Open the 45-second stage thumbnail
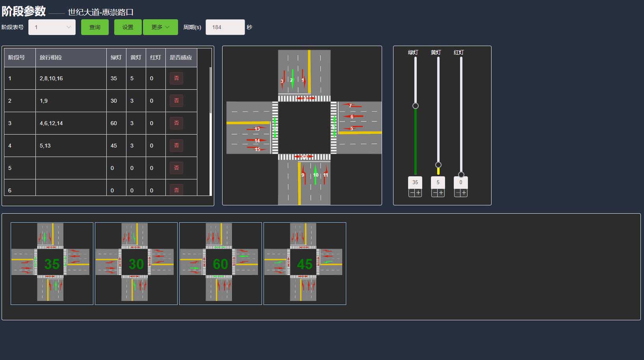Screen dimensions: 644x360 point(305,264)
